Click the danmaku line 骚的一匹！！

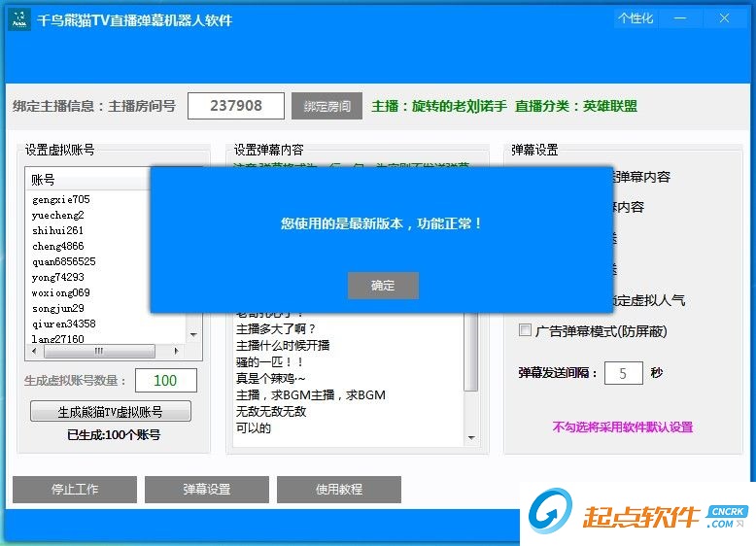click(x=269, y=362)
